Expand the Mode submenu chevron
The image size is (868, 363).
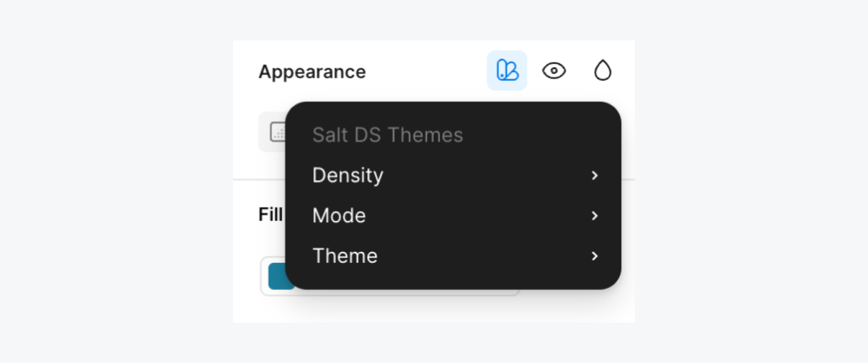coord(595,216)
